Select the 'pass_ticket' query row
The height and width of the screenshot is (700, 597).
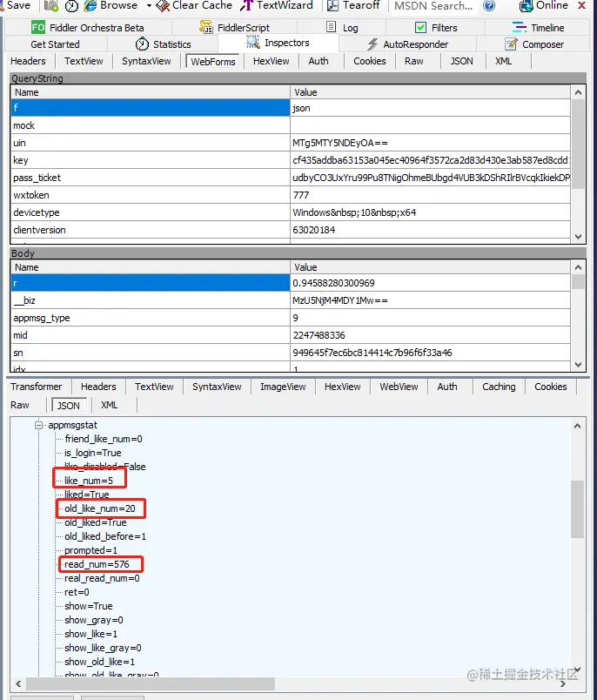(x=291, y=178)
